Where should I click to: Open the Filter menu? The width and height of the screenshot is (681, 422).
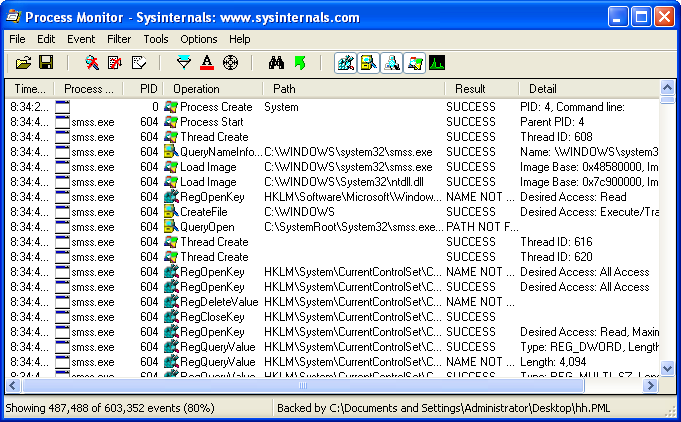[x=119, y=39]
